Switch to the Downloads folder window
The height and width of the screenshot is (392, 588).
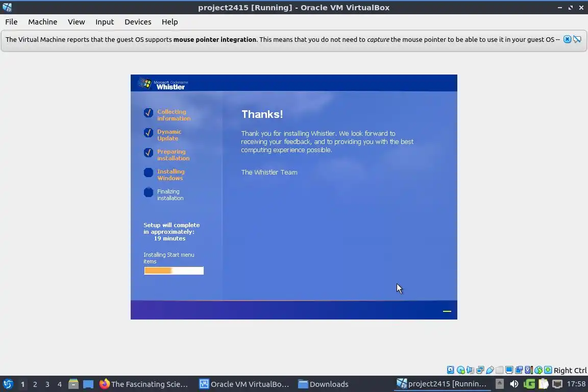pos(323,384)
